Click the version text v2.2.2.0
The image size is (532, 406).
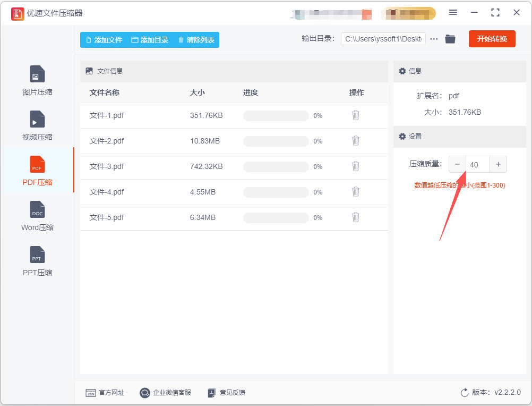pyautogui.click(x=508, y=392)
